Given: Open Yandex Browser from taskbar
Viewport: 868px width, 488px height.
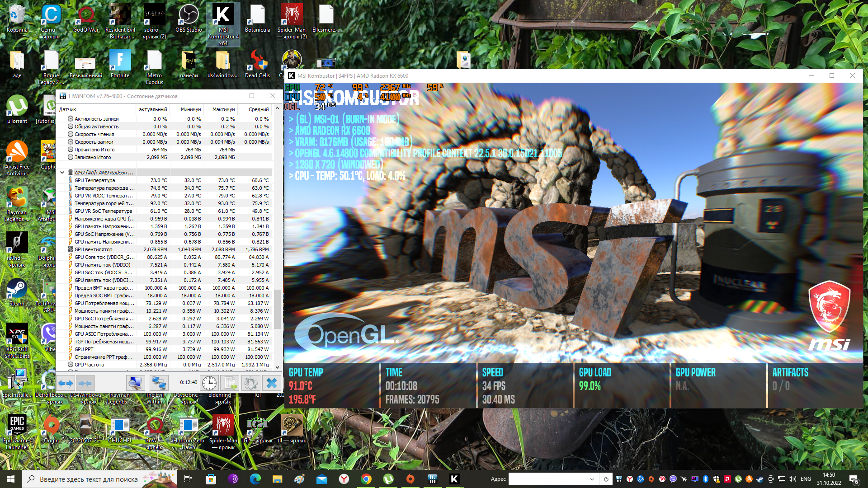Looking at the screenshot, I should coord(344,479).
